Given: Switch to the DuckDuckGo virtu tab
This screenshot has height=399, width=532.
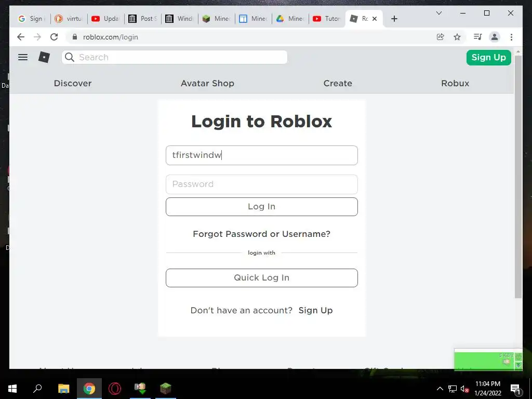Looking at the screenshot, I should pyautogui.click(x=69, y=19).
